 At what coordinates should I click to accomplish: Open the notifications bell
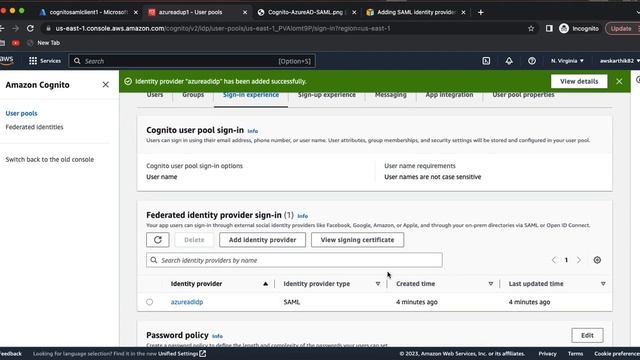pyautogui.click(x=509, y=61)
